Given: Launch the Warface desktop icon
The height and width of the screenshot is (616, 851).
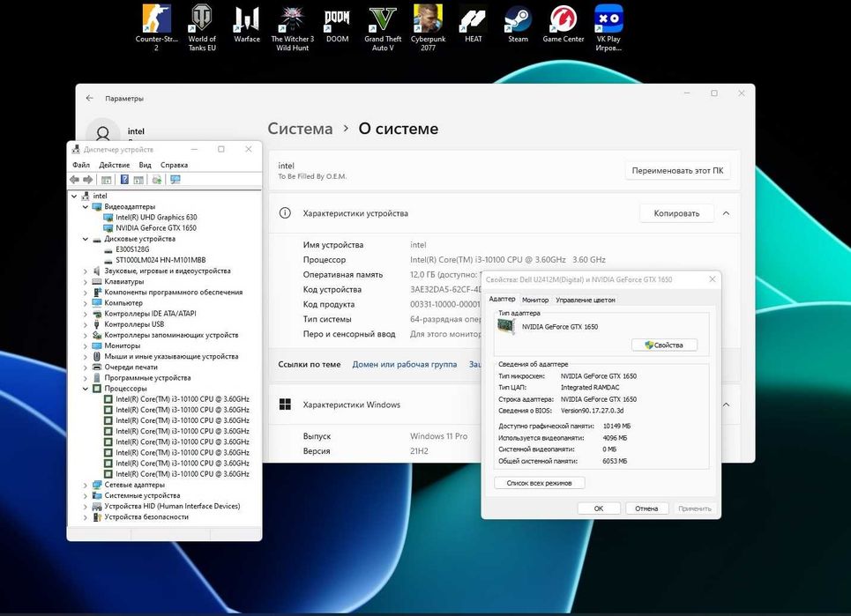Looking at the screenshot, I should pyautogui.click(x=247, y=24).
